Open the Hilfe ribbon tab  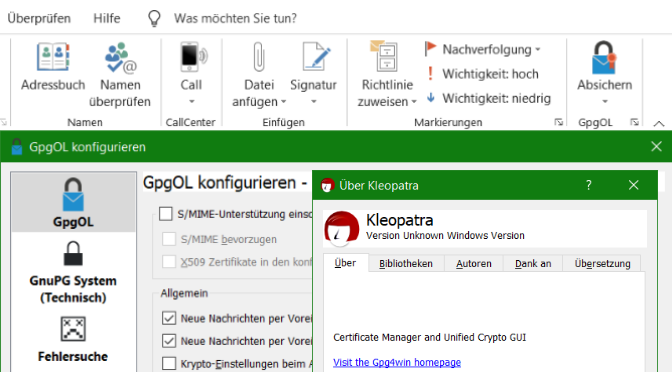point(107,18)
